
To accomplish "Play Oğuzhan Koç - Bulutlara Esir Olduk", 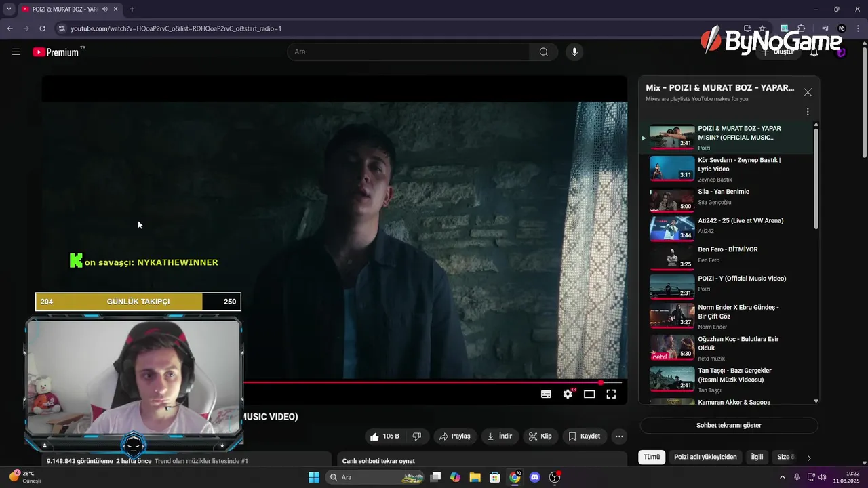I will tap(726, 347).
